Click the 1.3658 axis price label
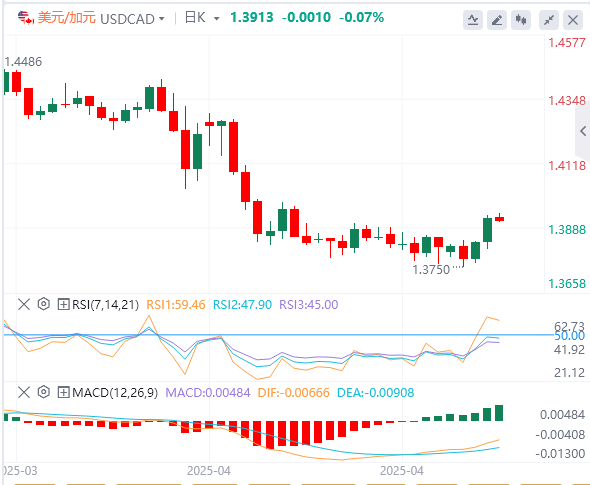 (567, 283)
